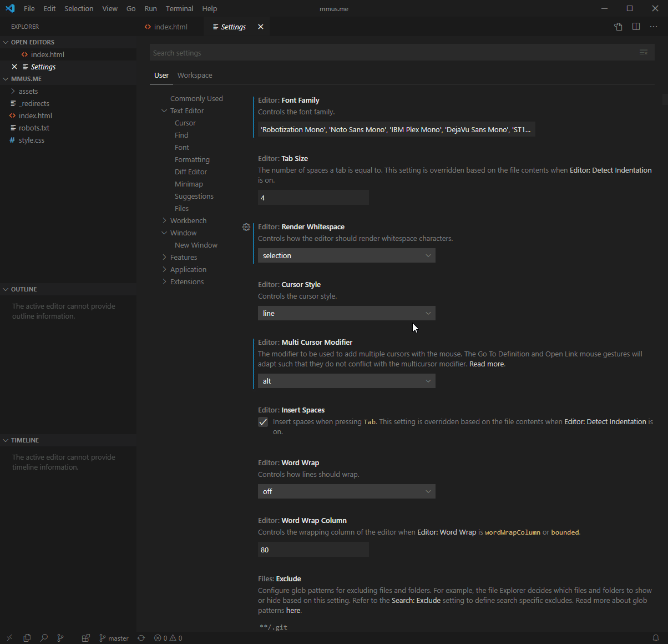Click the remote window indicator icon

pyautogui.click(x=9, y=638)
